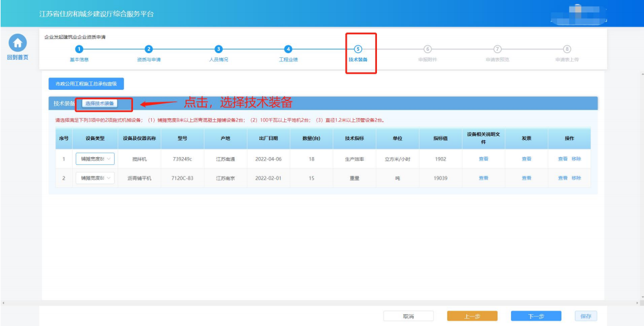The image size is (644, 326).
Task: Click the 江苏南京 origin cell
Action: point(226,178)
